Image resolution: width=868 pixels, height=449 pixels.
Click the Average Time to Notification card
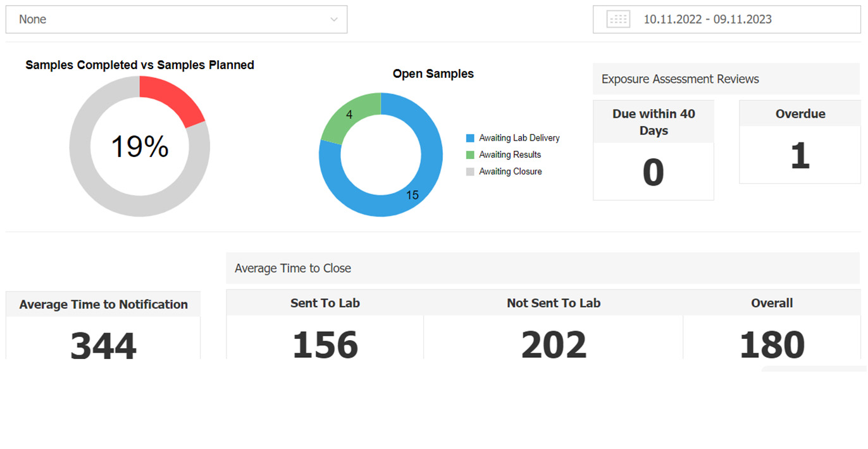click(x=103, y=326)
